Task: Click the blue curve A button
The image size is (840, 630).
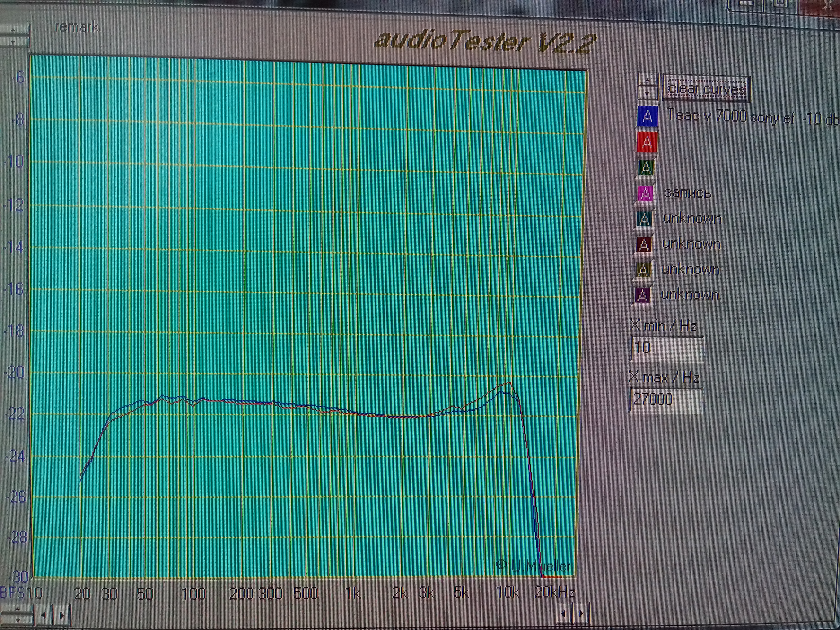Action: pyautogui.click(x=647, y=116)
